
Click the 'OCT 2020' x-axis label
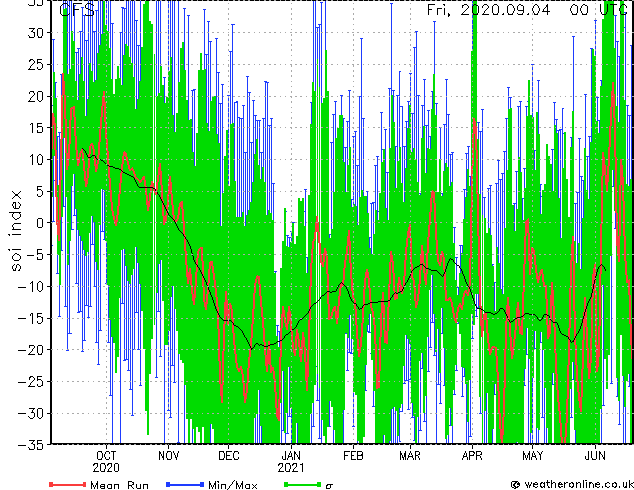coord(106,462)
